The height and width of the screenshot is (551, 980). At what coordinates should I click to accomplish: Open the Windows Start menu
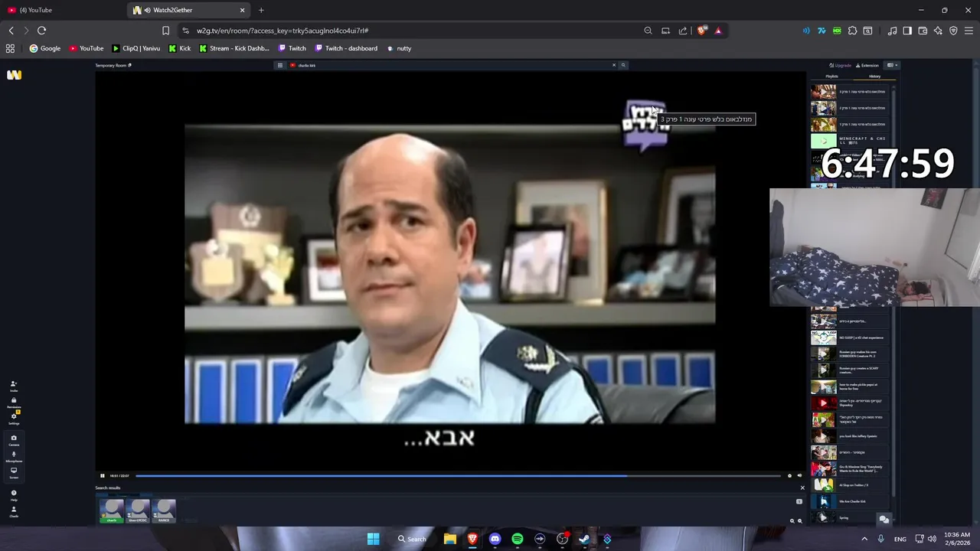coord(373,539)
